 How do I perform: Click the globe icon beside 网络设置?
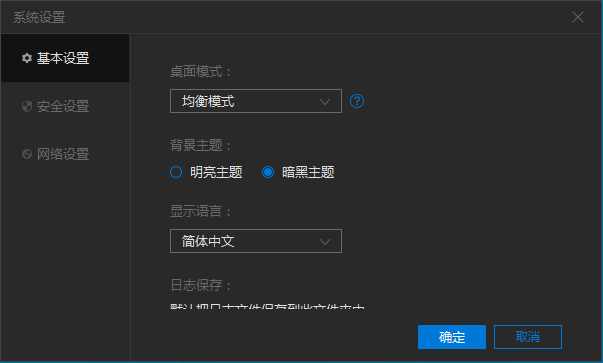(27, 154)
